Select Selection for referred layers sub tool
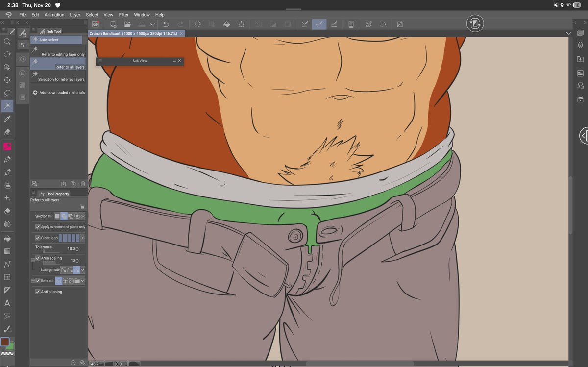The image size is (588, 367). click(58, 76)
